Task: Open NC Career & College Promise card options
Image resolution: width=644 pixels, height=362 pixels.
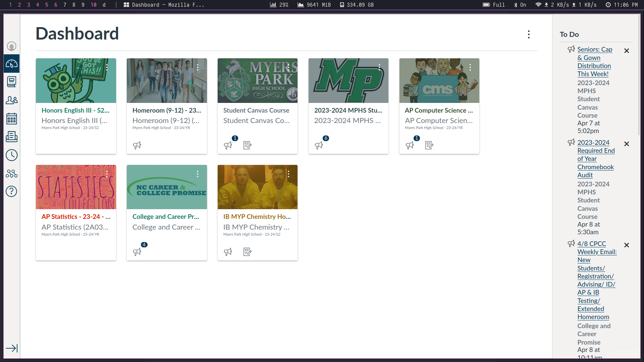Action: 198,174
